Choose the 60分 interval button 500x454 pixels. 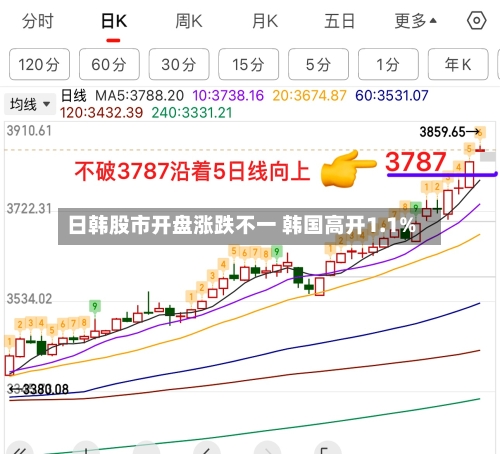(109, 64)
